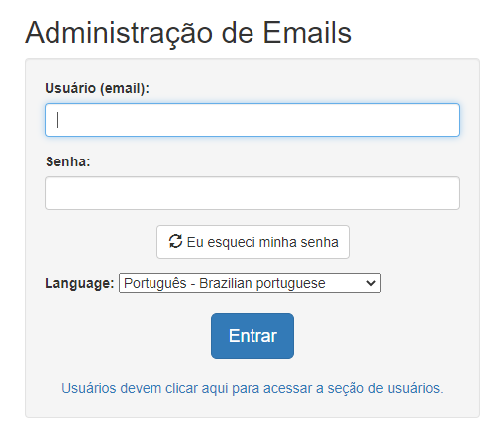The width and height of the screenshot is (504, 428).
Task: Click the 'Usuário (email):' label
Action: (x=97, y=88)
